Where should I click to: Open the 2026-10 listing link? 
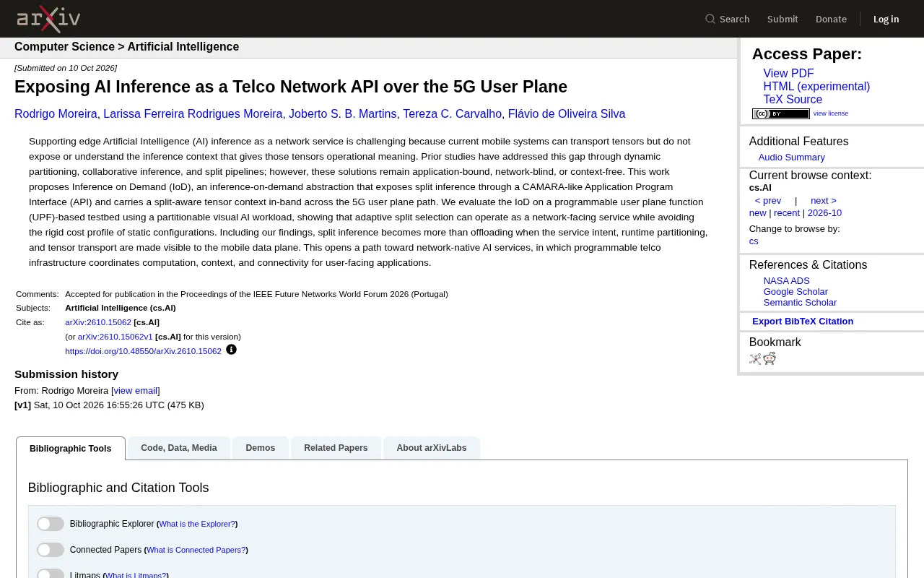click(824, 213)
